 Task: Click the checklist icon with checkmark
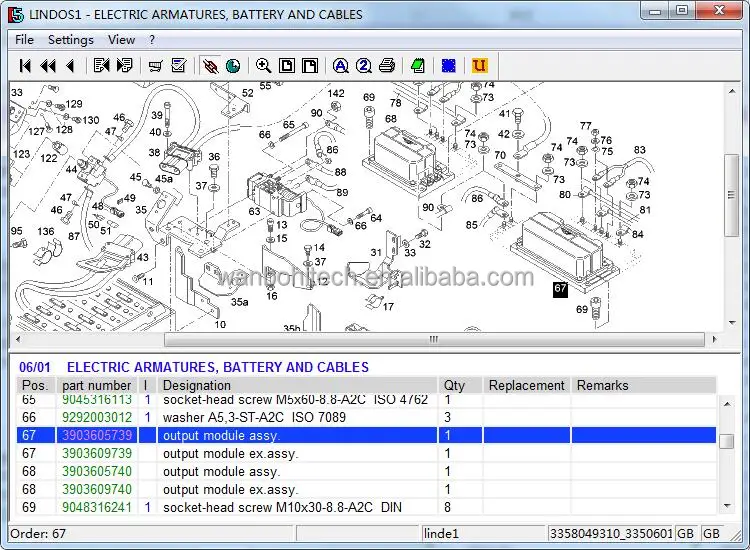(x=179, y=66)
